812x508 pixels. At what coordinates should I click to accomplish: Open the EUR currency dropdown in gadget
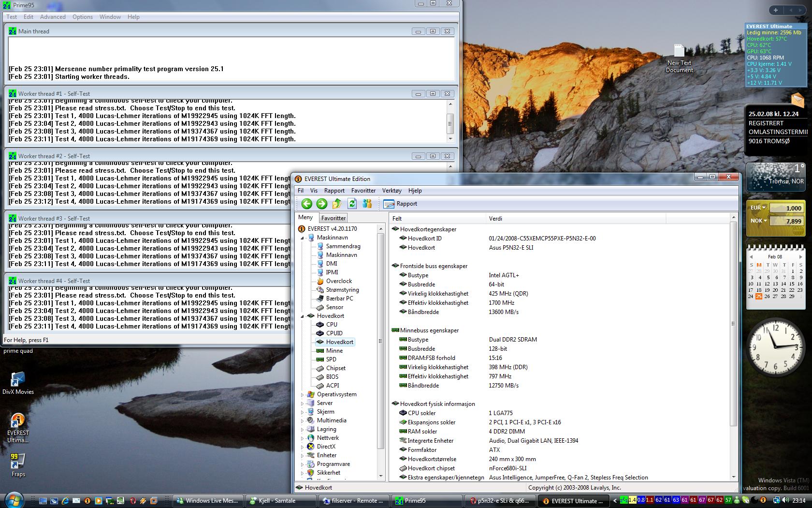(758, 208)
